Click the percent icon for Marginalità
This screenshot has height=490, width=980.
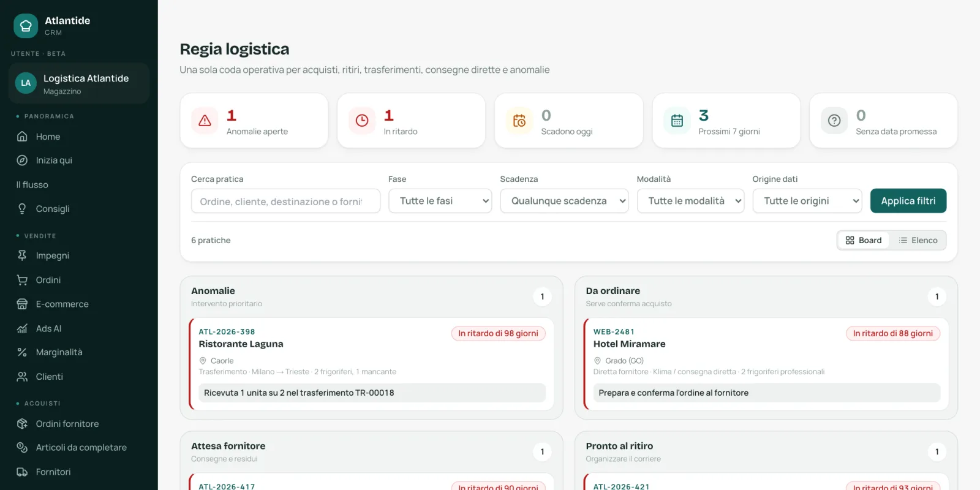(x=22, y=352)
